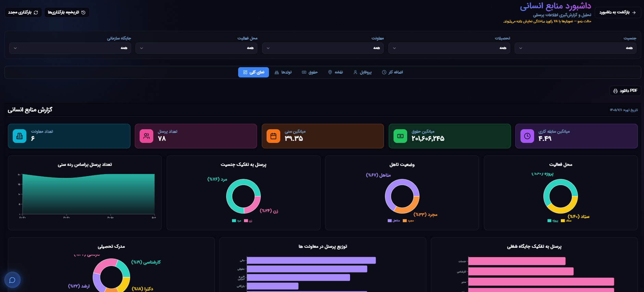Viewport: 644px width, 292px height.
Task: Click the داشبورد منابع انسانی page title
Action: click(555, 6)
